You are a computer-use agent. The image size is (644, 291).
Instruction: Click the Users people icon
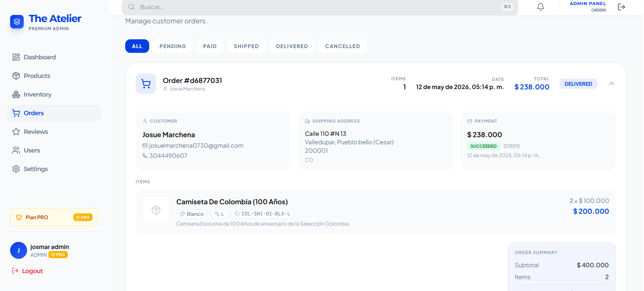(x=16, y=150)
